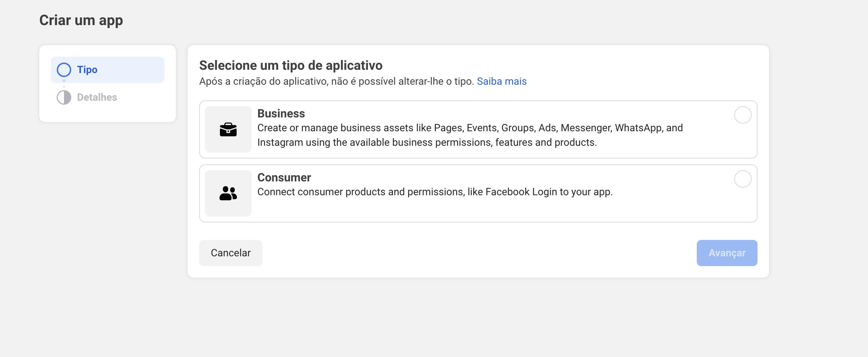The width and height of the screenshot is (868, 357).
Task: Click the people icon for Consumer
Action: (x=228, y=193)
